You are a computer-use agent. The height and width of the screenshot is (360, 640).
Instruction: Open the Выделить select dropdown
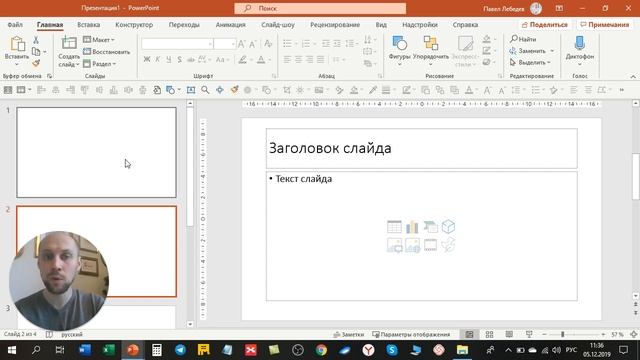[530, 62]
